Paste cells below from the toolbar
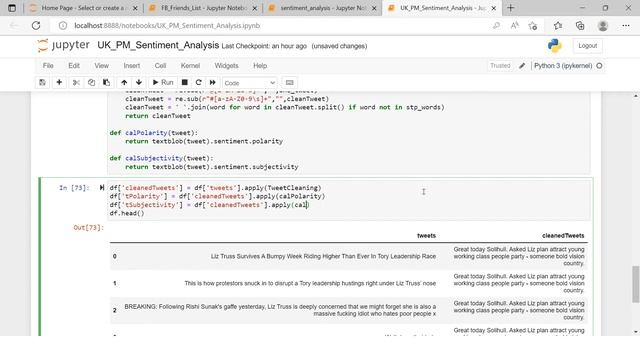This screenshot has height=360, width=640. [107, 82]
